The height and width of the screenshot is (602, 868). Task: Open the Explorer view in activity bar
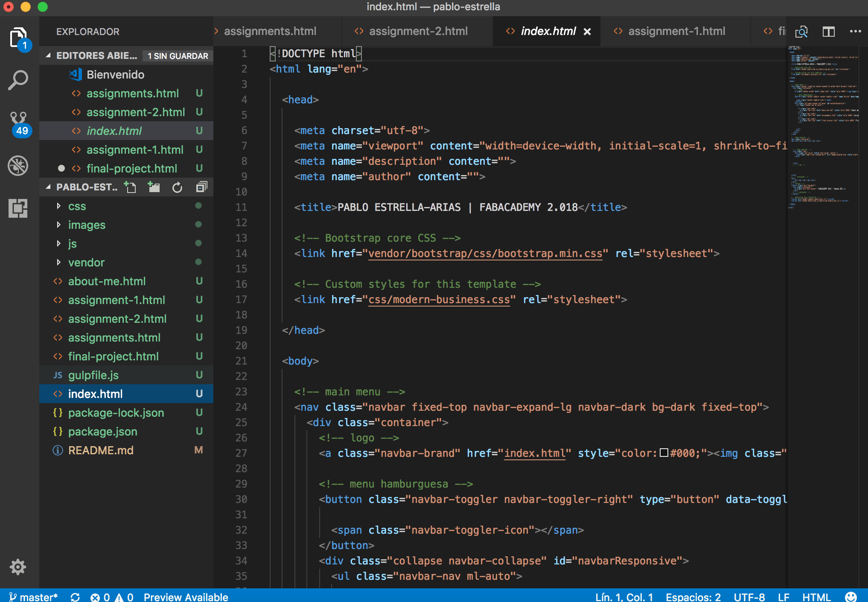(x=19, y=38)
